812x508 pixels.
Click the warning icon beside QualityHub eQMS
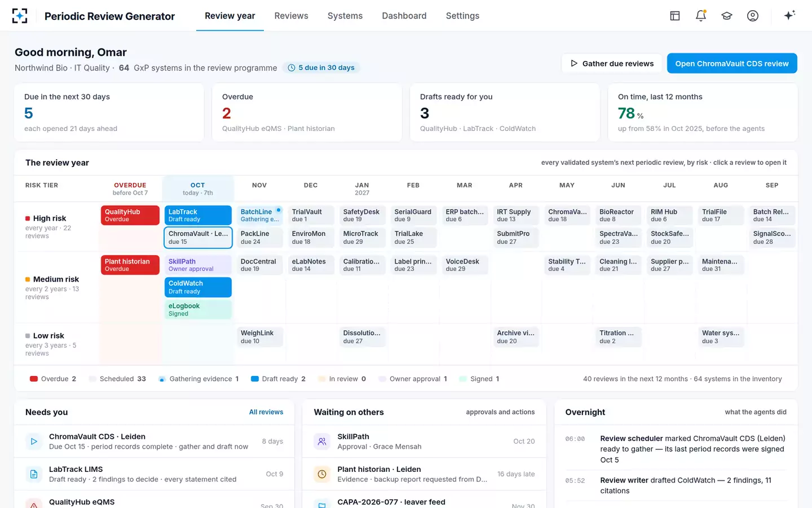34,504
